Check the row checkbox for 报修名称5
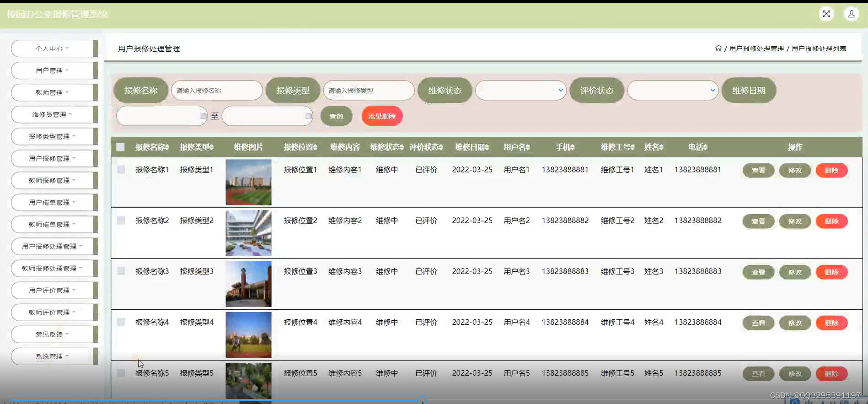Image resolution: width=868 pixels, height=404 pixels. (121, 372)
